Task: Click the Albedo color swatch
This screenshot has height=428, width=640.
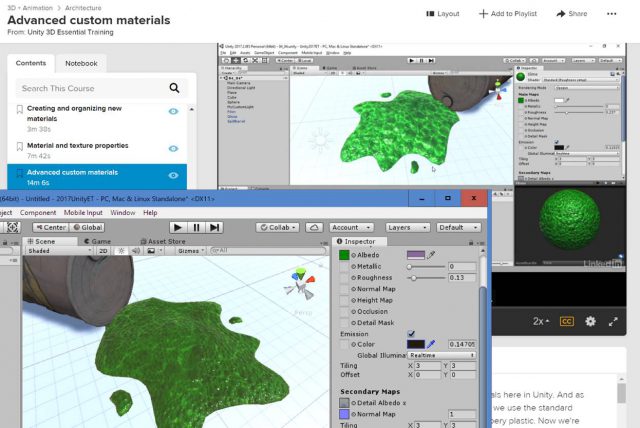Action: (x=416, y=255)
